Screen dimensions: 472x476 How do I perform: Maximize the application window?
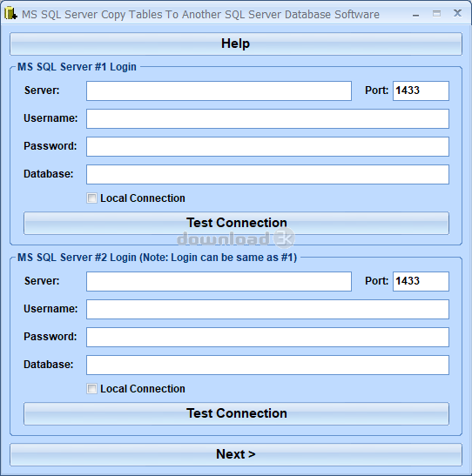click(x=436, y=14)
